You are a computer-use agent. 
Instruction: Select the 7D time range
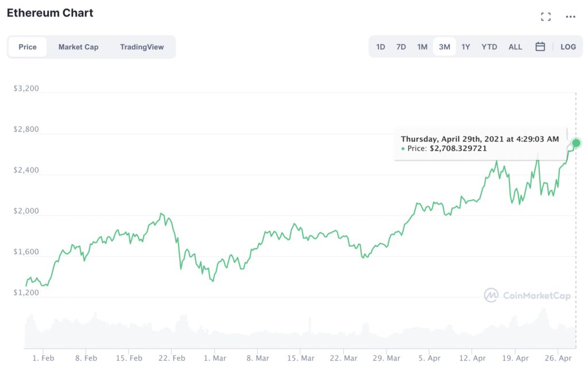coord(401,47)
